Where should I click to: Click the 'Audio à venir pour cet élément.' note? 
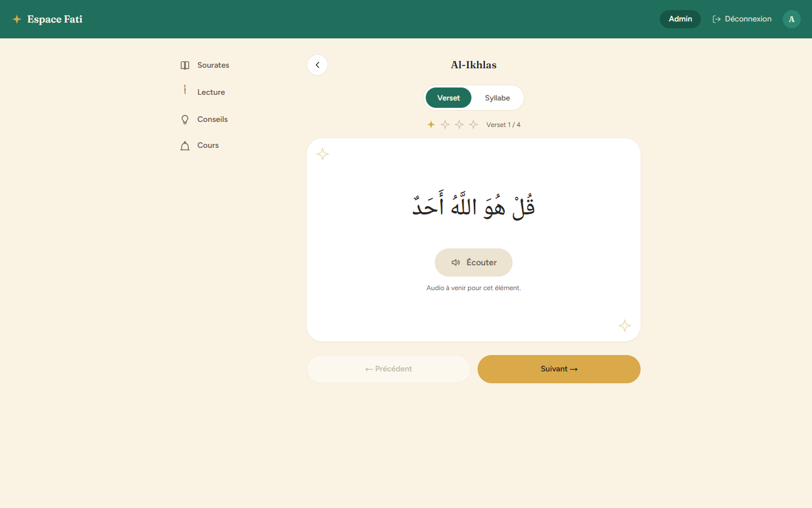pos(474,288)
